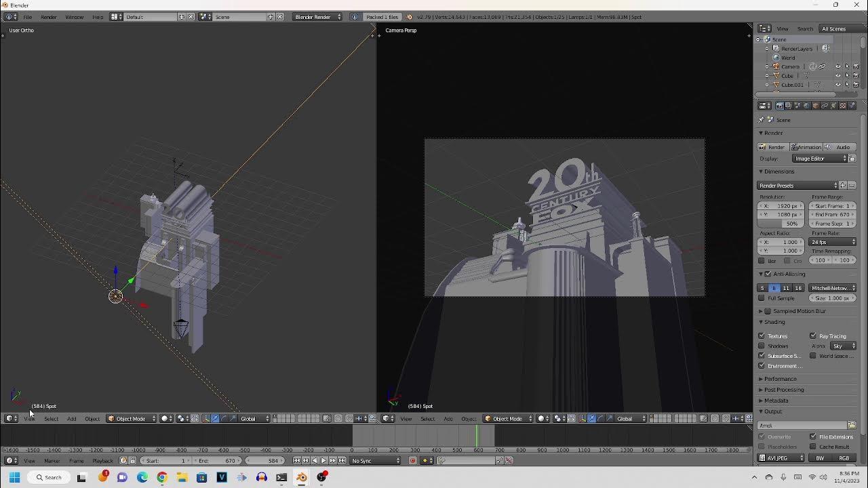Enable the Shadows shading checkbox

[762, 346]
